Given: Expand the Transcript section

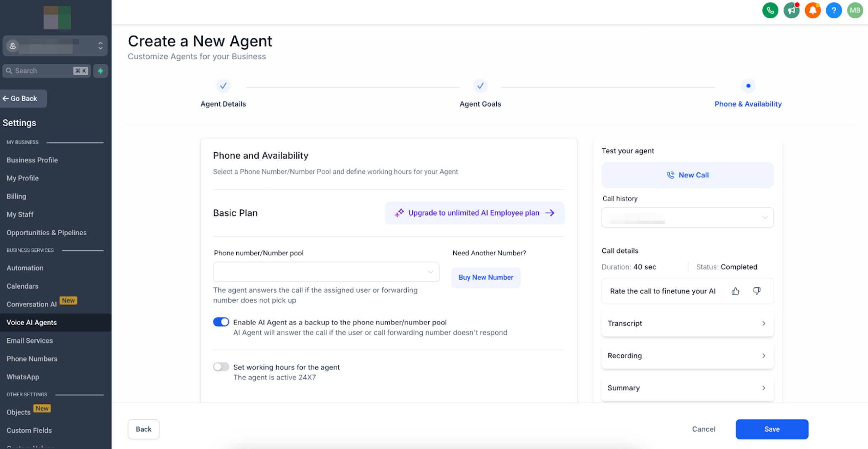Looking at the screenshot, I should pyautogui.click(x=687, y=323).
